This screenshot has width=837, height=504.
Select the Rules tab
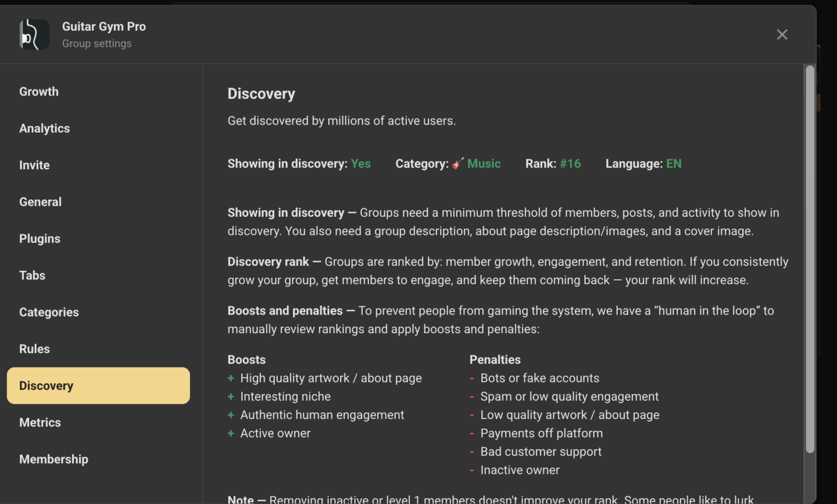[x=34, y=349]
